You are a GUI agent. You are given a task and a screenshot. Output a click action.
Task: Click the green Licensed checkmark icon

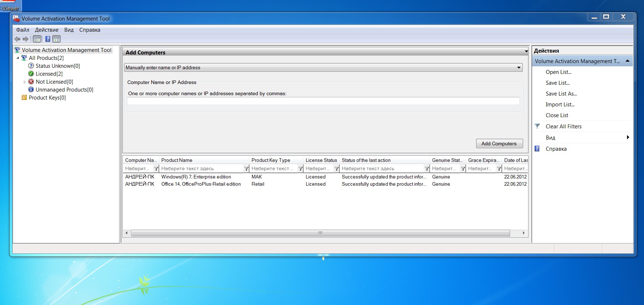[31, 74]
